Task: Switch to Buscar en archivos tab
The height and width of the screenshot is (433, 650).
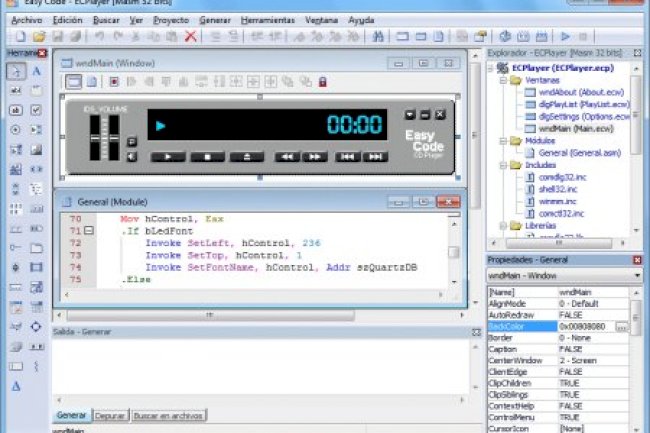Action: pos(168,414)
